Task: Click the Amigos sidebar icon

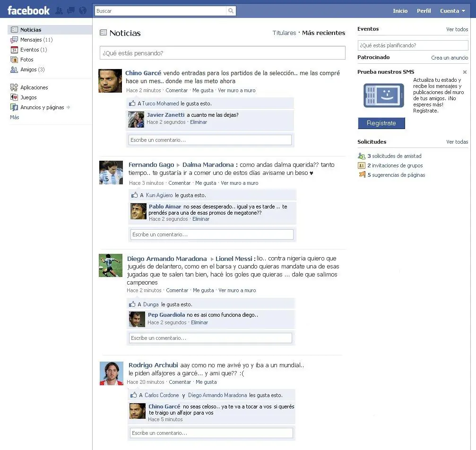Action: (x=14, y=69)
